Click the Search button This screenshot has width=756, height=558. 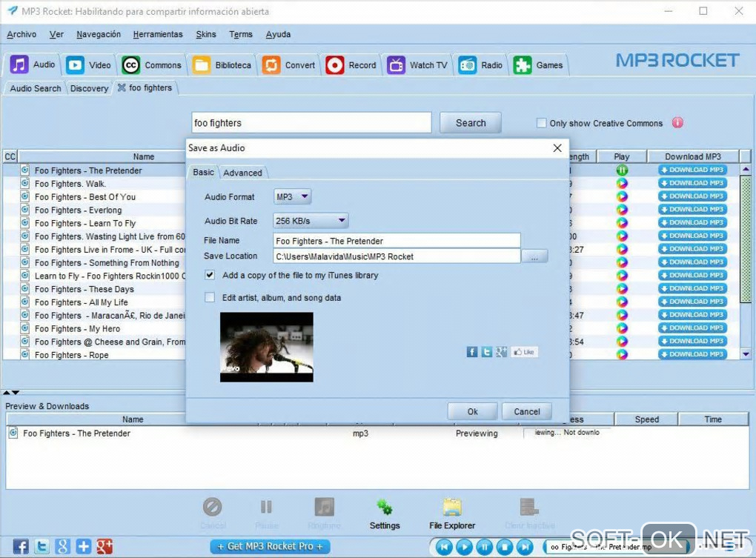471,123
